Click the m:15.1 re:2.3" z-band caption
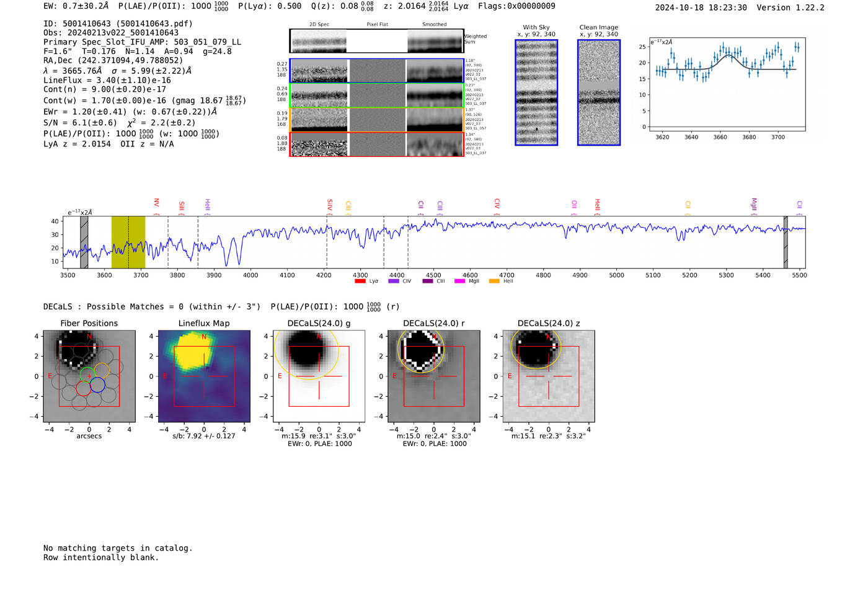 click(549, 436)
